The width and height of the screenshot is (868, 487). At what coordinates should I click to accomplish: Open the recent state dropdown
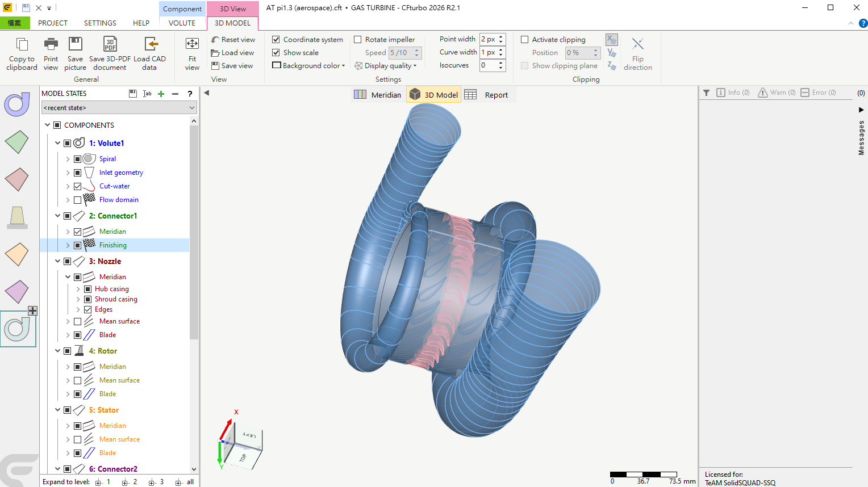pos(119,107)
